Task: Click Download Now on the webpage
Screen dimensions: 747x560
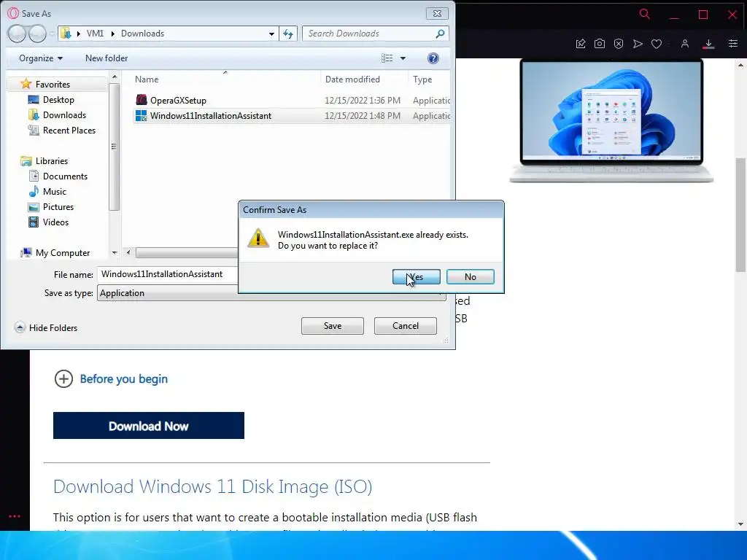Action: click(149, 426)
